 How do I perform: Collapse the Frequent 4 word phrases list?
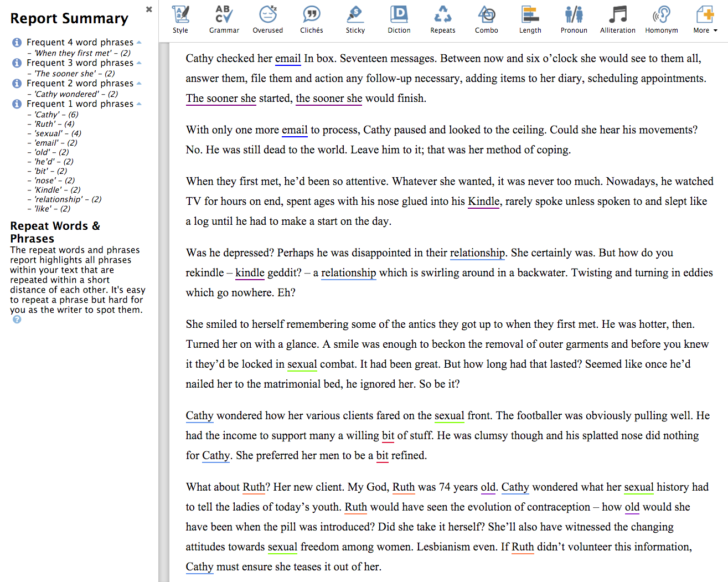[x=139, y=43]
